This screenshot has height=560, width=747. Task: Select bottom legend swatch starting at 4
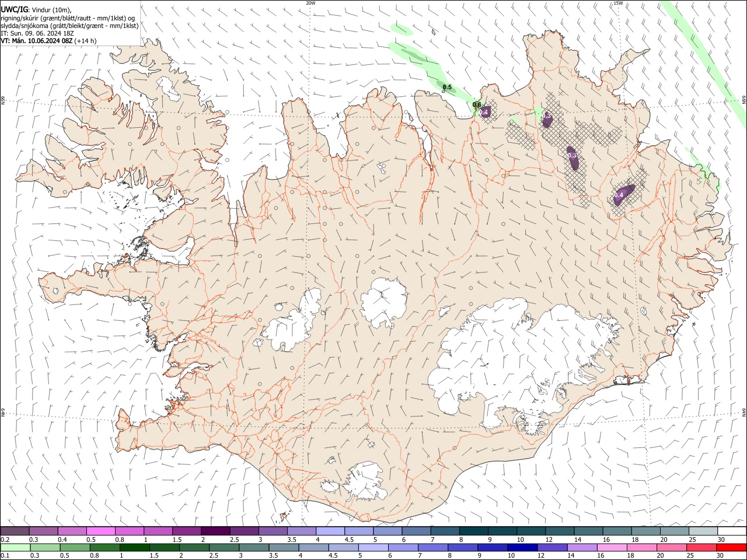point(313,547)
